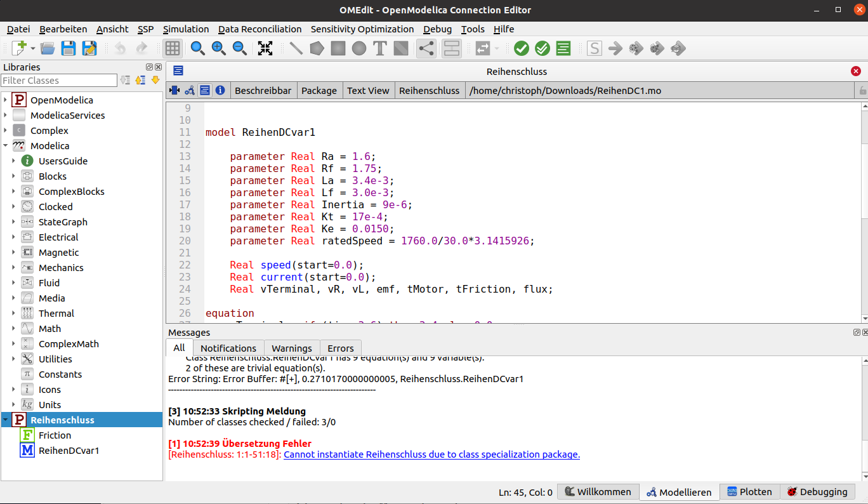This screenshot has height=504, width=868.
Task: Click Simulate with Algorithmic Debugger icon
Action: pyautogui.click(x=657, y=48)
